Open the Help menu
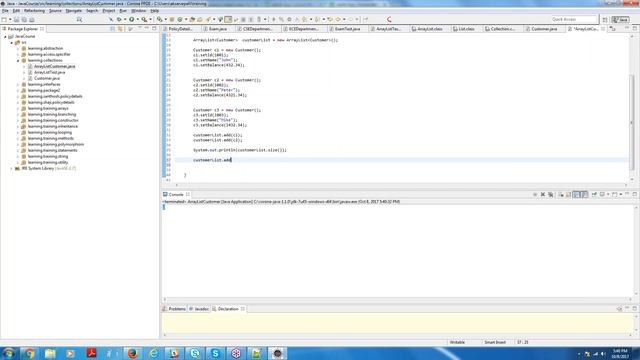 click(155, 11)
